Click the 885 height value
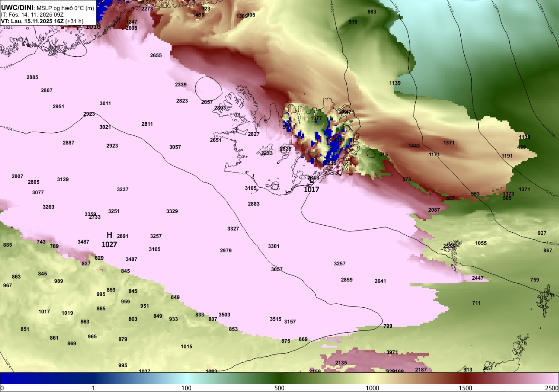Viewport: 559px width, 392px height. click(7, 245)
